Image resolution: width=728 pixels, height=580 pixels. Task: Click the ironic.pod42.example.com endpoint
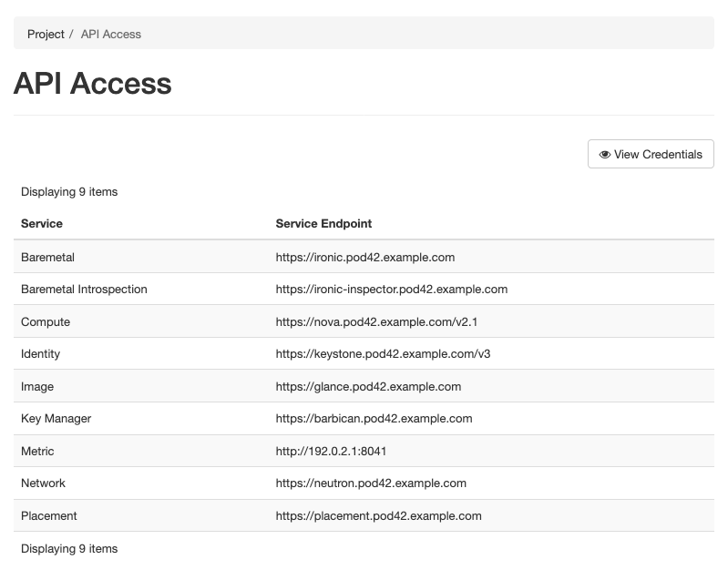[364, 257]
